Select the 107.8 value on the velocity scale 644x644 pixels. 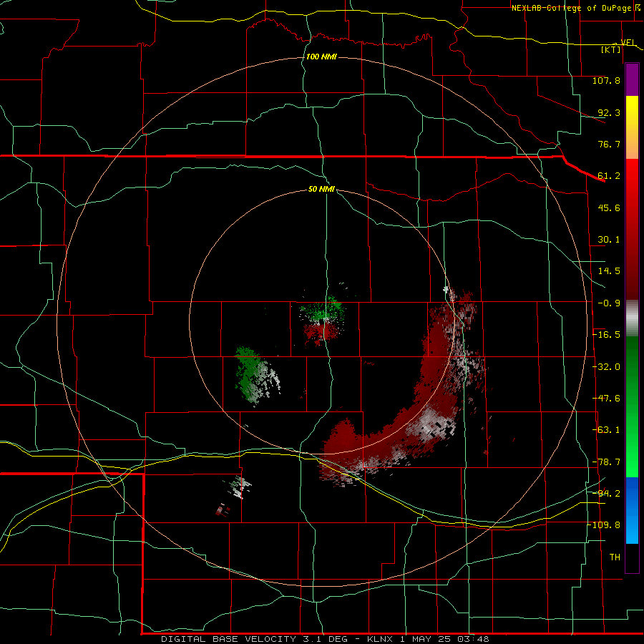pyautogui.click(x=606, y=80)
